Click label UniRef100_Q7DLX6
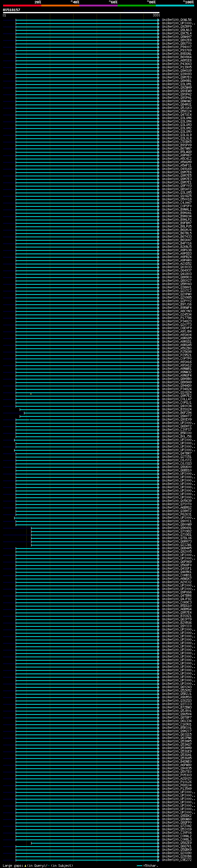Image resolution: width=197 pixels, height=868 pixels. click(x=177, y=538)
